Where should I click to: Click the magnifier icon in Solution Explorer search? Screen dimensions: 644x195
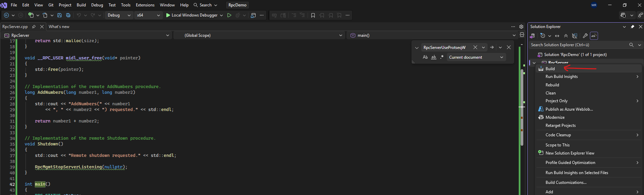pyautogui.click(x=631, y=45)
